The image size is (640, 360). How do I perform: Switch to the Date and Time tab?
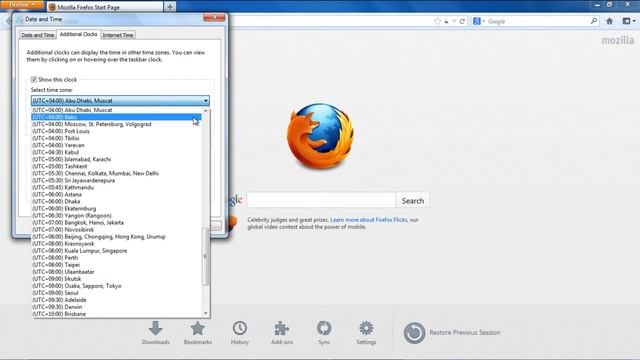tap(38, 35)
